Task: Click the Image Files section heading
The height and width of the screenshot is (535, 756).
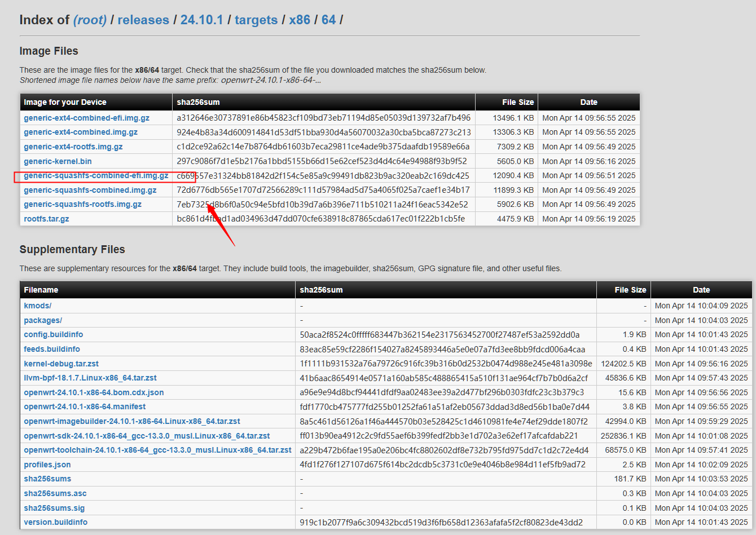Action: (49, 51)
